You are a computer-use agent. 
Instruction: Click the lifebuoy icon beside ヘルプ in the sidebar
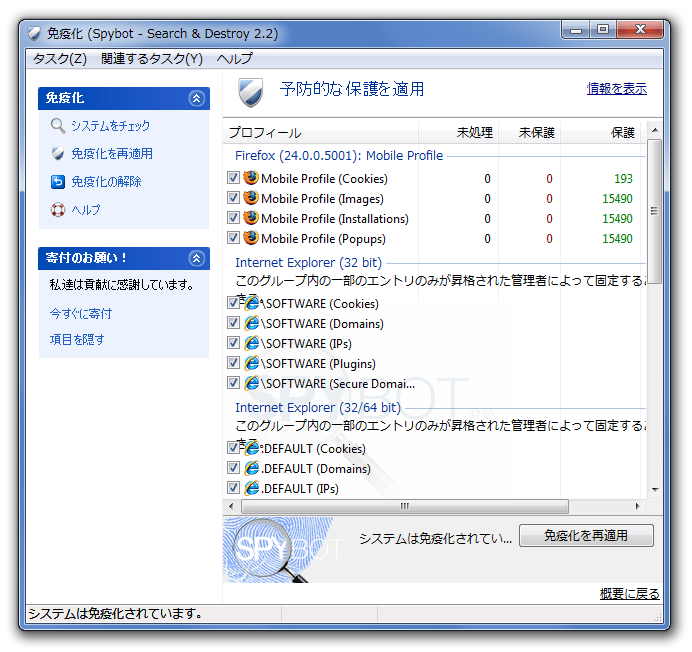tap(58, 210)
